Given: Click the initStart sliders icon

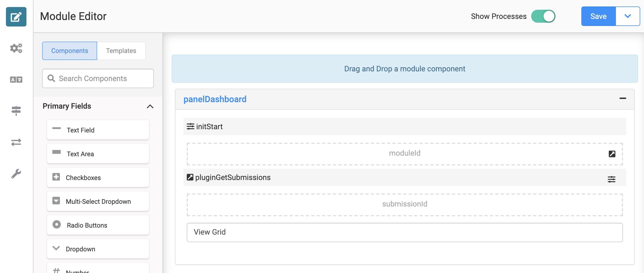Looking at the screenshot, I should tap(190, 126).
